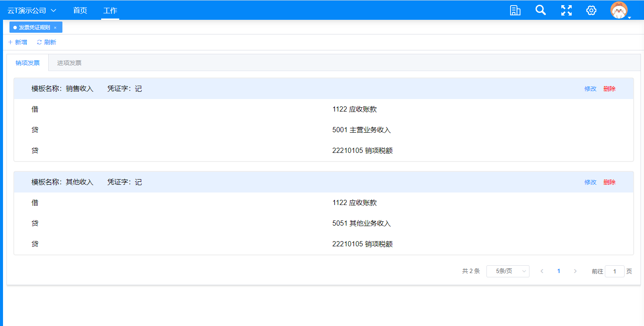644x326 pixels.
Task: Select the 销项发票 tab
Action: pos(28,63)
